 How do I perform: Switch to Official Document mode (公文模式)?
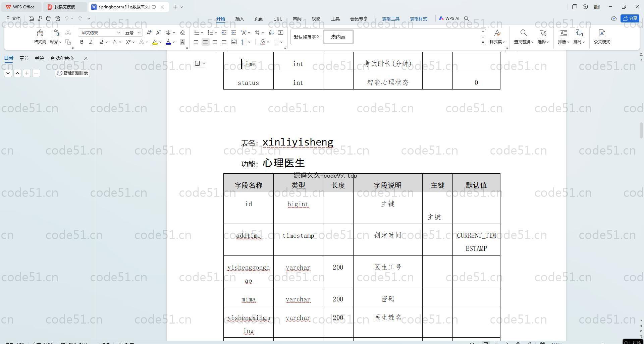602,37
